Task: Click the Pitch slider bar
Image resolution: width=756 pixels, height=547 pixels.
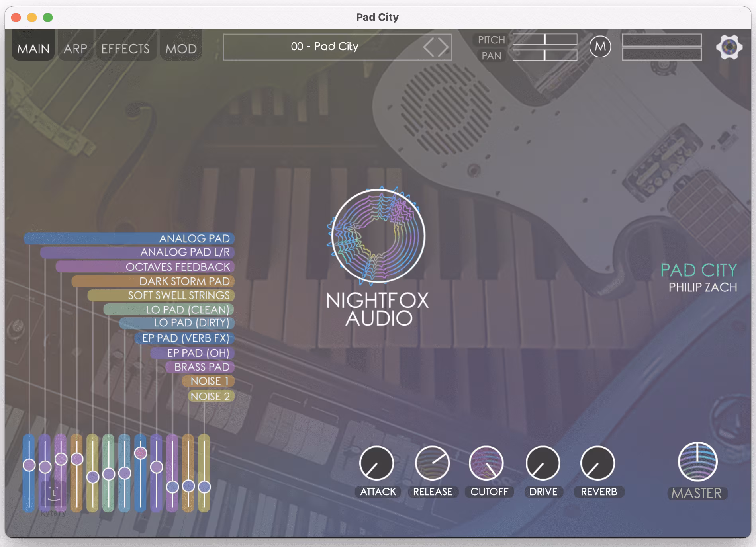Action: tap(544, 39)
